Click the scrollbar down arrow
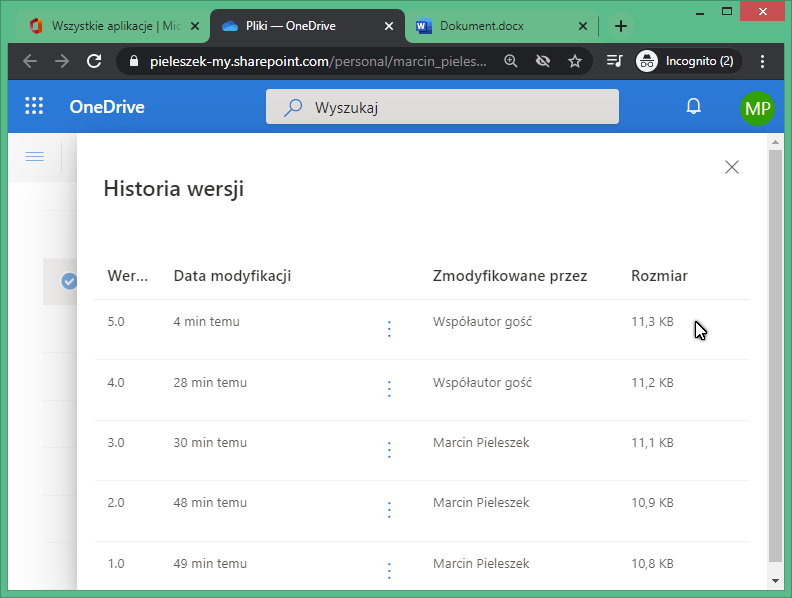Image resolution: width=792 pixels, height=598 pixels. (x=775, y=581)
